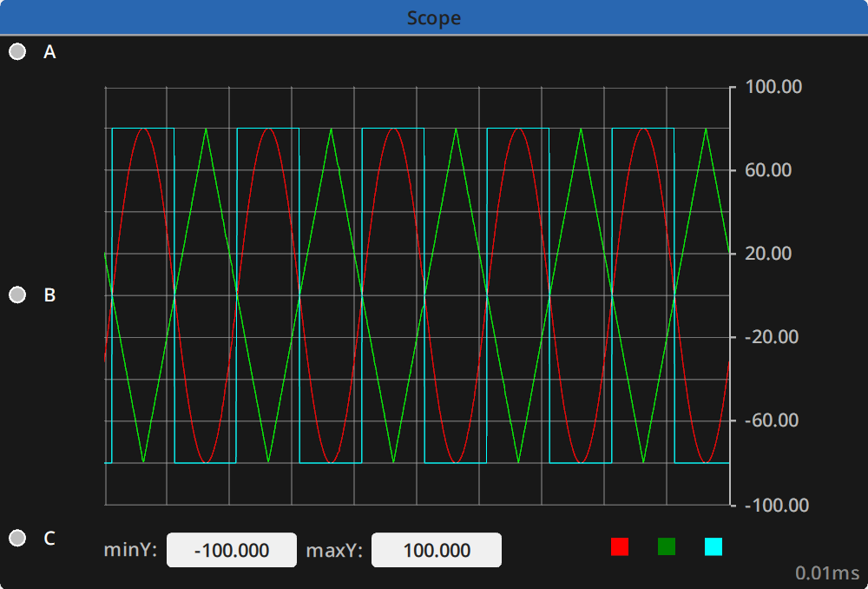Click the maxY input field

[436, 549]
